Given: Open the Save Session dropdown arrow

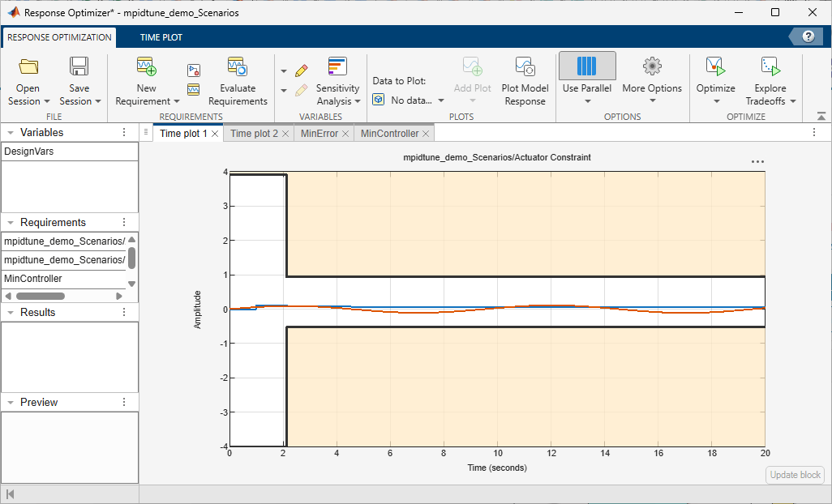Looking at the screenshot, I should pos(97,101).
